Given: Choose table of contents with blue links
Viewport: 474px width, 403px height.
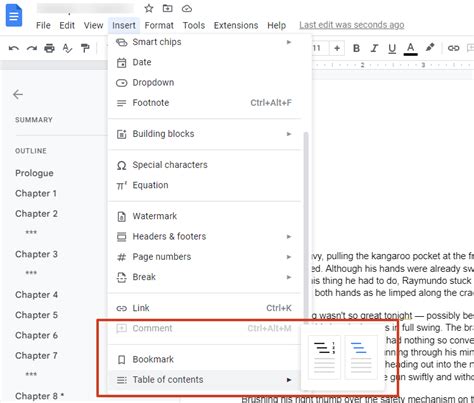Looking at the screenshot, I should click(361, 357).
